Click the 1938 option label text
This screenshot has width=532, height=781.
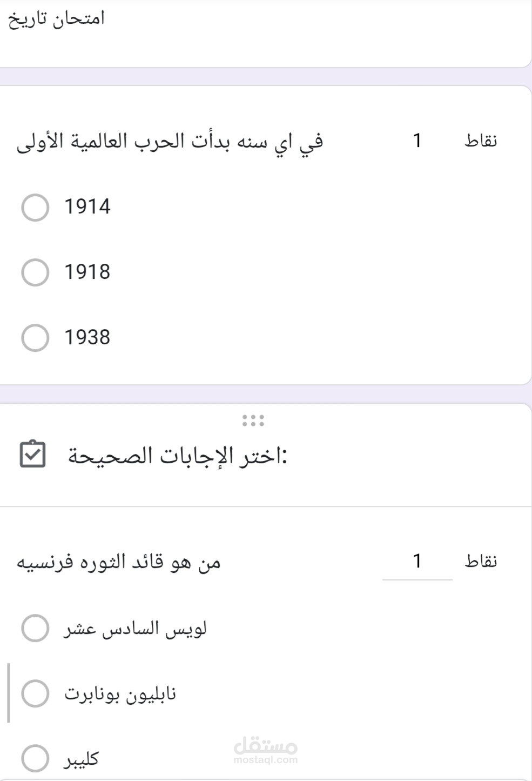coord(87,337)
